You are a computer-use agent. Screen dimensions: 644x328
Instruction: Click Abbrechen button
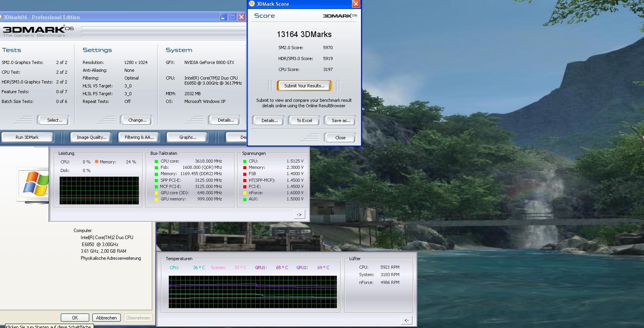click(x=106, y=318)
